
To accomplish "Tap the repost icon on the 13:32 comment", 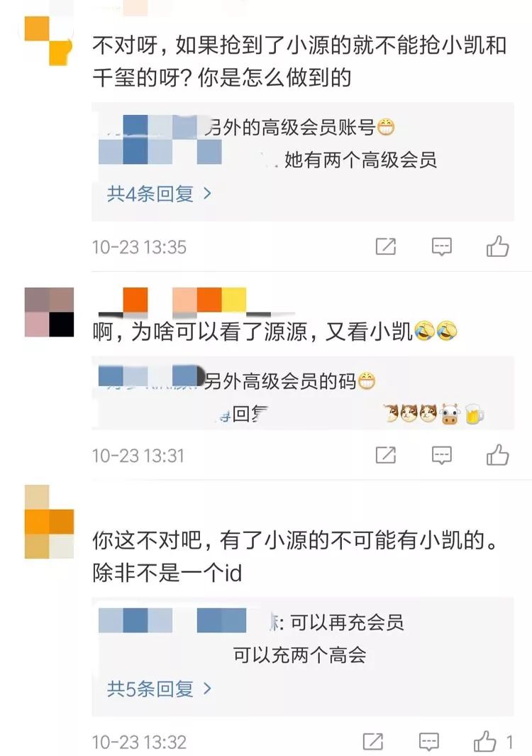I will [373, 742].
